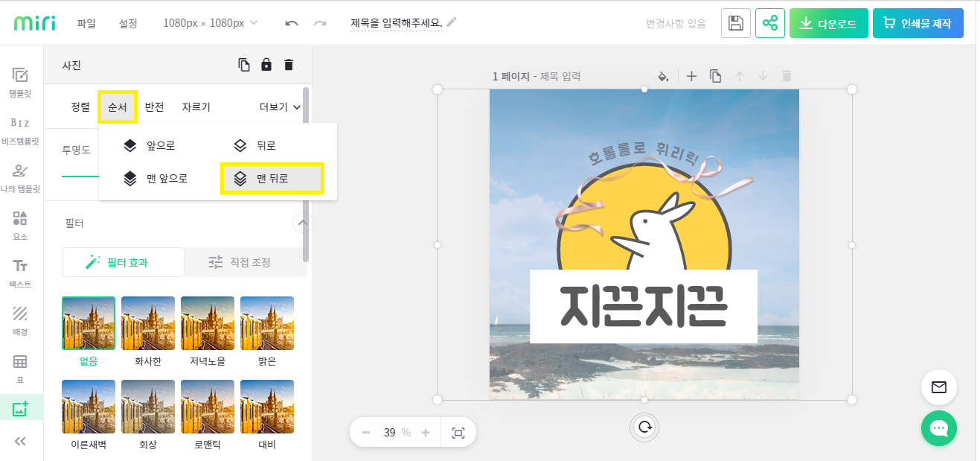Click the page paint bucket fill icon
The width and height of the screenshot is (980, 461).
[663, 76]
